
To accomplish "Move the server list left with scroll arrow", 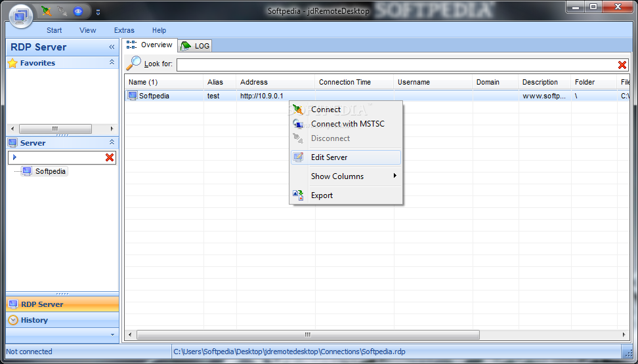I will pos(130,335).
